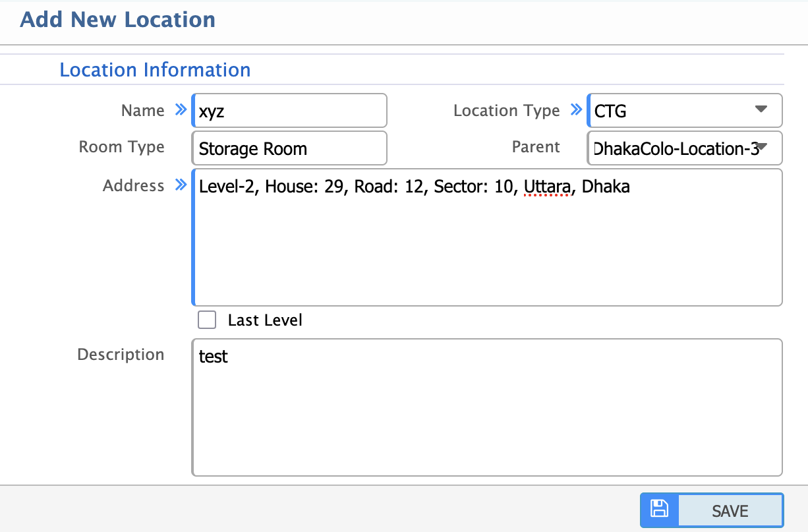Click the Location Type dropdown arrow
The image size is (808, 532).
point(761,109)
